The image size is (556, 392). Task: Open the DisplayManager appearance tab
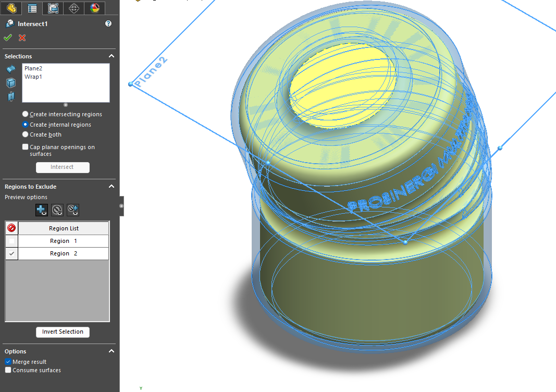coord(94,8)
